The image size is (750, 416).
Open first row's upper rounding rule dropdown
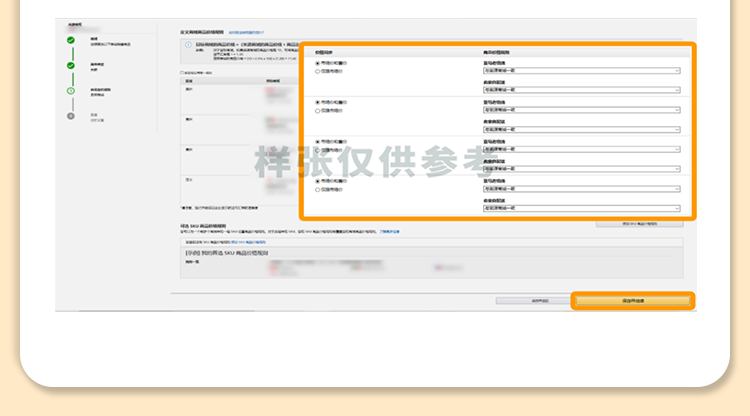pyautogui.click(x=580, y=71)
